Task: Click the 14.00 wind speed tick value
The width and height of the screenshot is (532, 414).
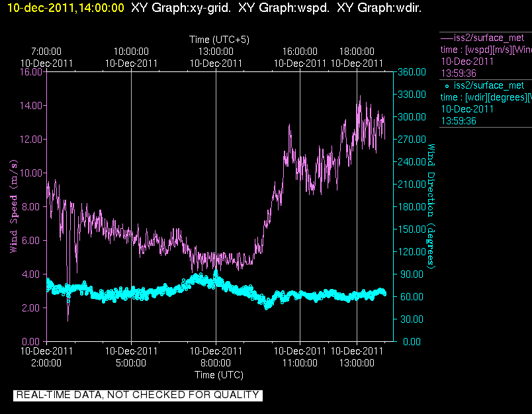Action: point(31,105)
